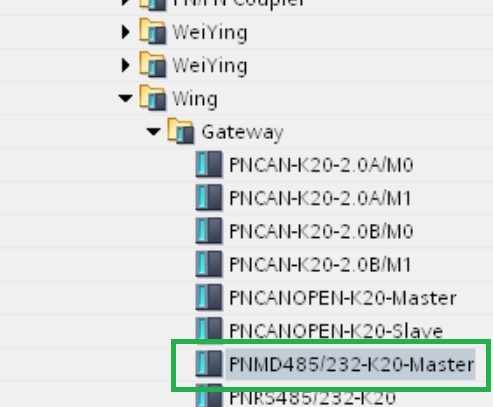Screen dimensions: 493x407
Task: Click the Gateway folder icon
Action: coord(180,131)
